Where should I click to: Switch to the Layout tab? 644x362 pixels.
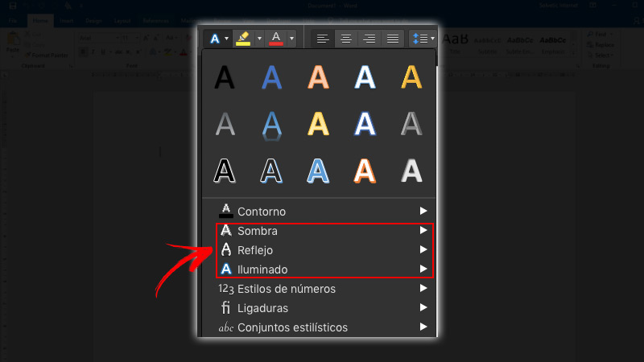(x=122, y=21)
